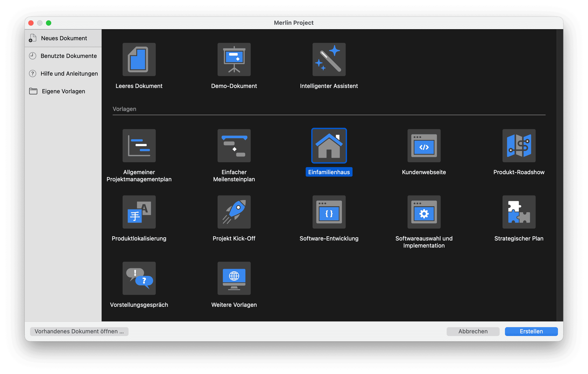Open the Intelligenter Assistent magic wand icon
The width and height of the screenshot is (588, 374).
point(329,59)
